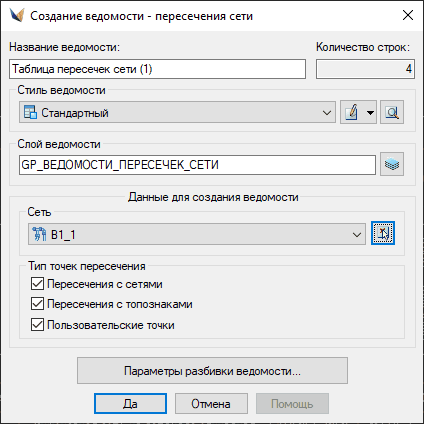
Task: Click the application logo in title bar
Action: [17, 15]
